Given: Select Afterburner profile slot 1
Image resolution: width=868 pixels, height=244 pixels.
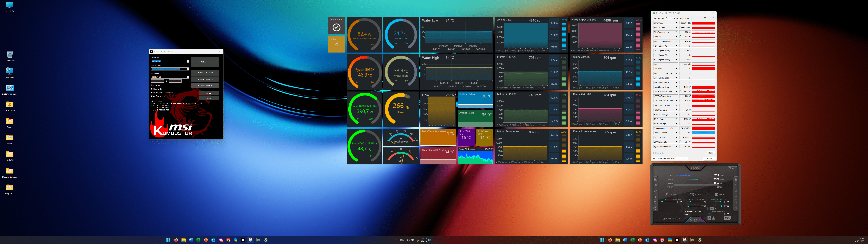Looking at the screenshot, I should (736, 185).
